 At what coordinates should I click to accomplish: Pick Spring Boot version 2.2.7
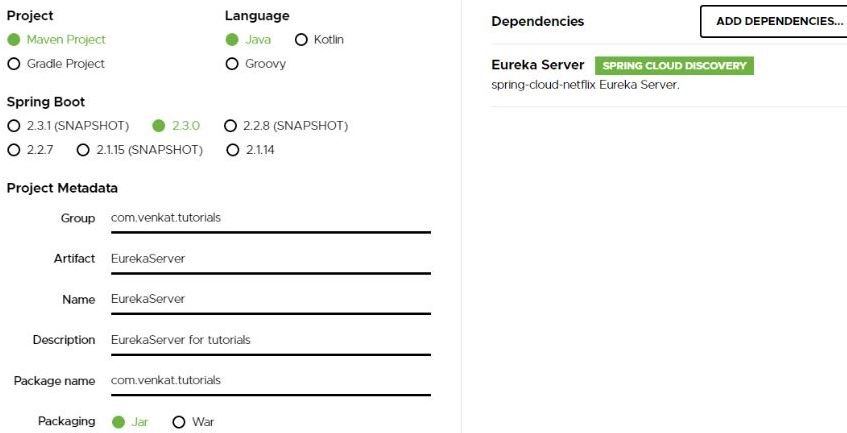pyautogui.click(x=13, y=150)
